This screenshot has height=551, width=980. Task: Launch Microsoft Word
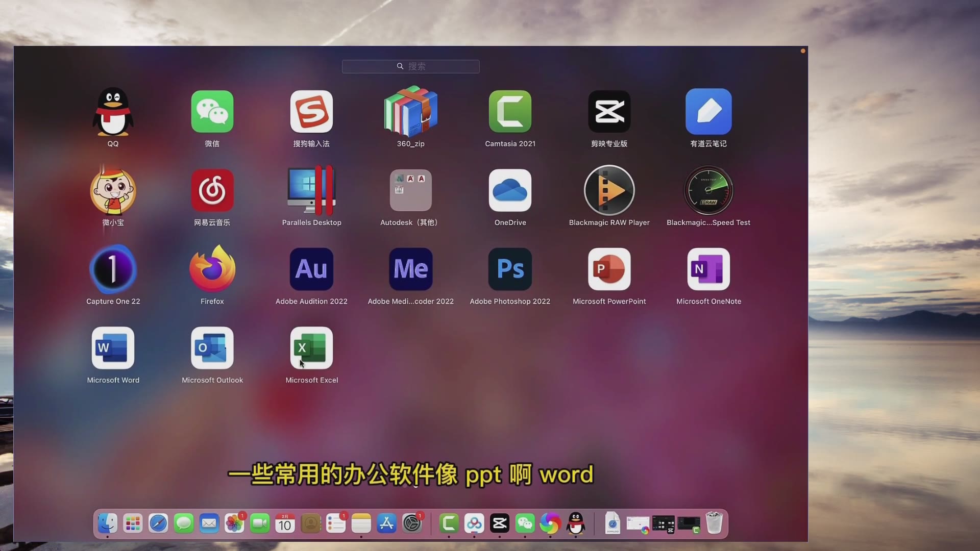pos(113,348)
